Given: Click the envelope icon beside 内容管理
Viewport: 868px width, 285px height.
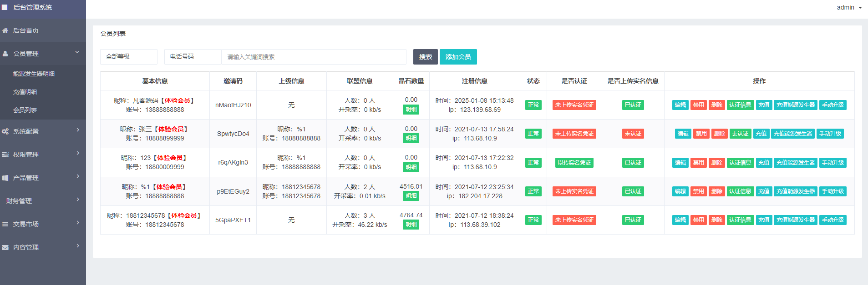Looking at the screenshot, I should (x=5, y=247).
